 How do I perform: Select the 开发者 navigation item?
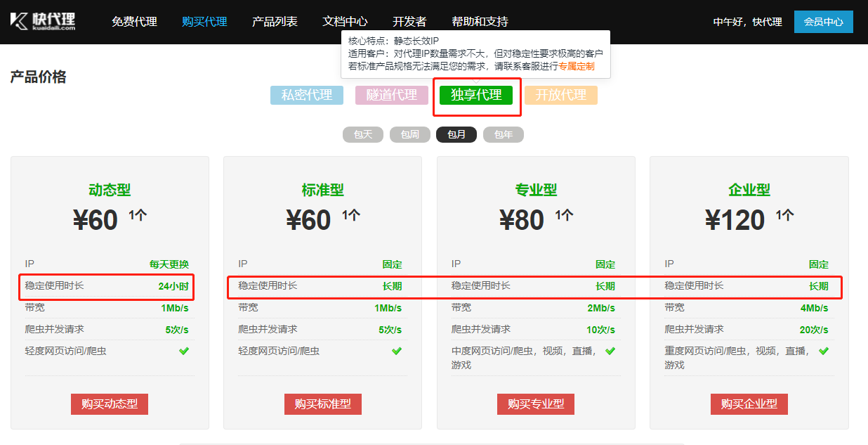tap(409, 22)
